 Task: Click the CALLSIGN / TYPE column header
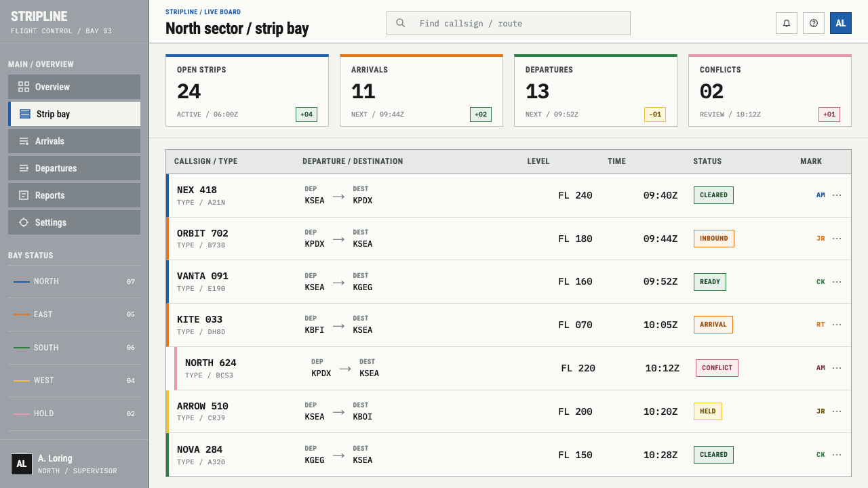point(206,161)
